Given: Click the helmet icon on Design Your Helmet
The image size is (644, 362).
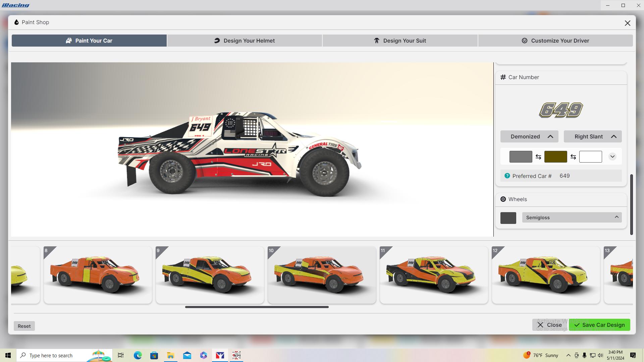Looking at the screenshot, I should click(x=217, y=41).
